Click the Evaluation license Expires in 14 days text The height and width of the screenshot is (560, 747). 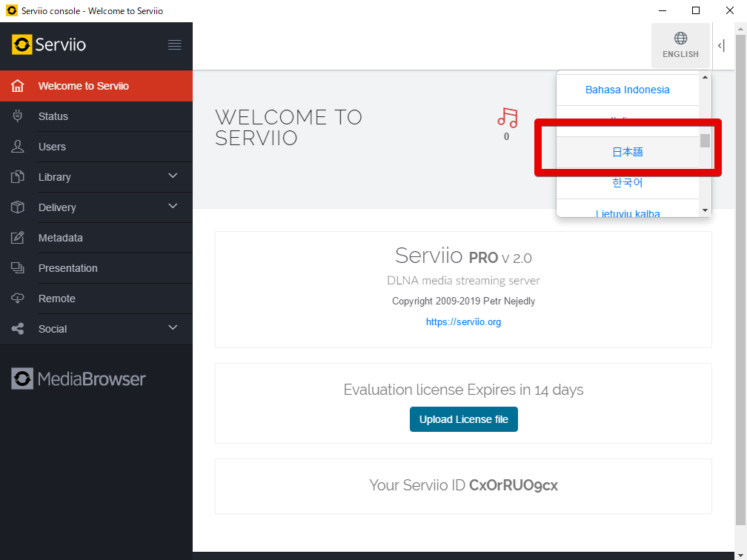click(x=464, y=390)
